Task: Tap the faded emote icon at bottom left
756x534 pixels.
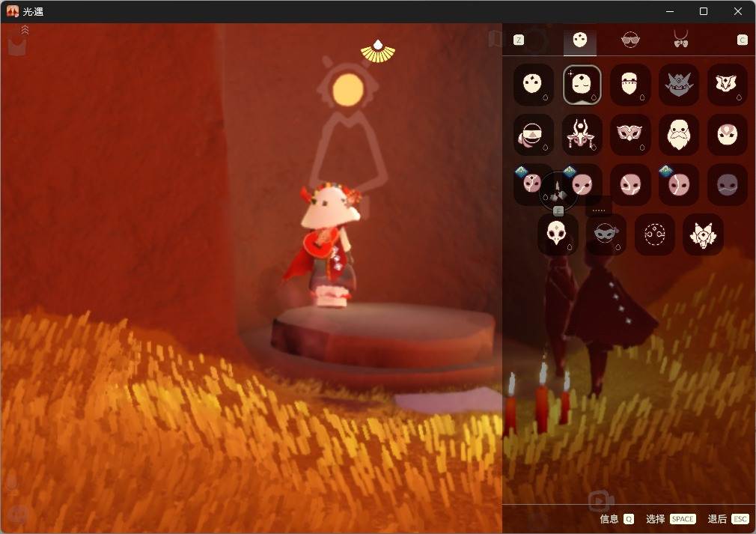Action: pyautogui.click(x=17, y=515)
